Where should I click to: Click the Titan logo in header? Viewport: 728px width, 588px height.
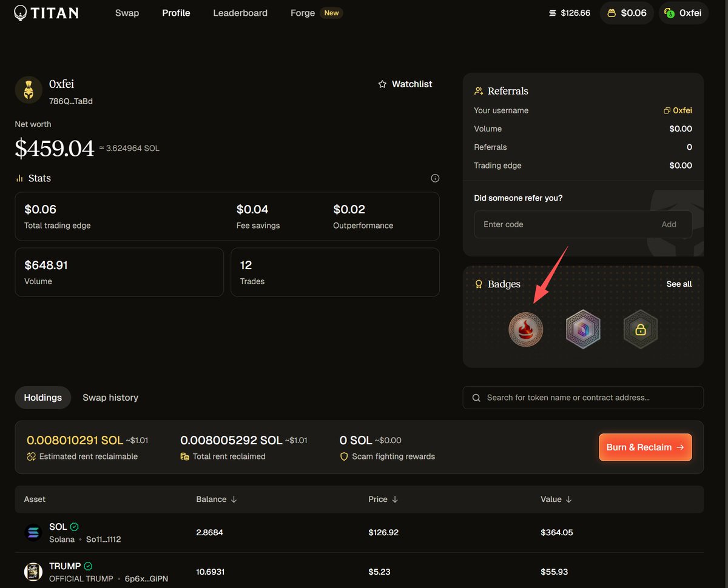(46, 13)
